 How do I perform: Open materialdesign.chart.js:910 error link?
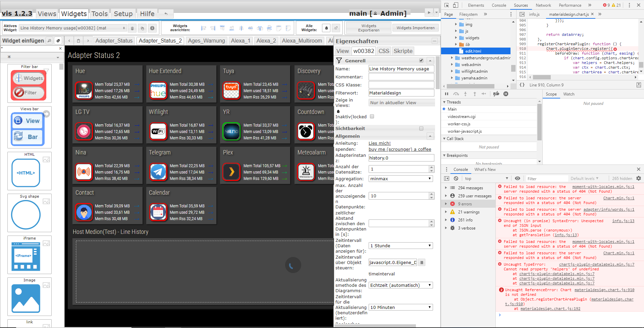pyautogui.click(x=604, y=290)
